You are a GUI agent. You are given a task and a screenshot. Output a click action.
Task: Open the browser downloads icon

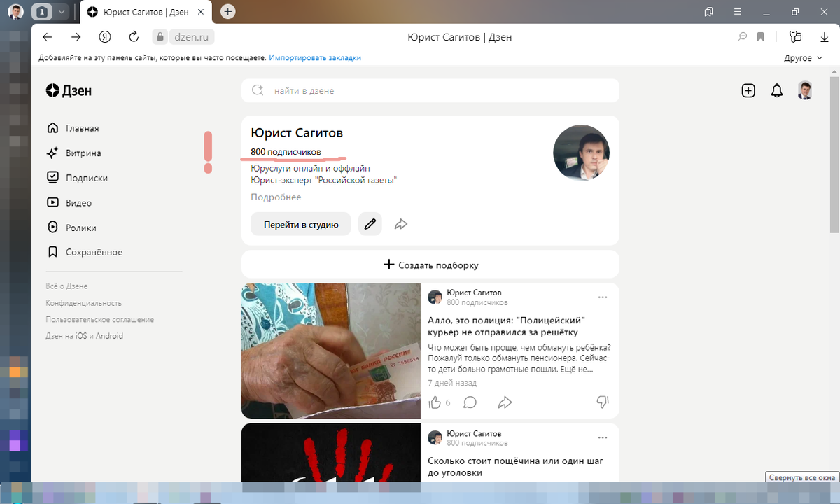click(x=823, y=37)
